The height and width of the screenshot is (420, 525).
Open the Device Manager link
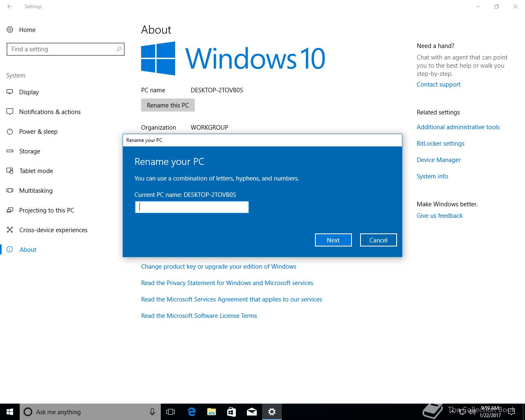click(x=438, y=160)
